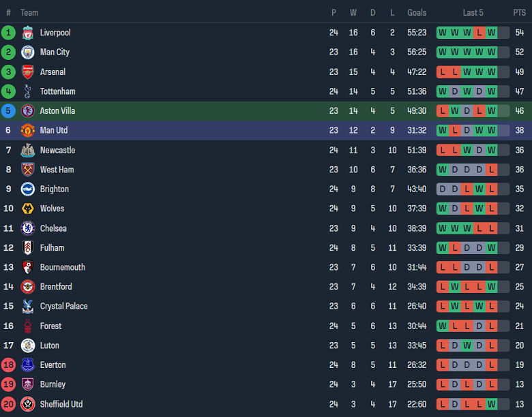Open the West Ham team page
The width and height of the screenshot is (532, 417).
pyautogui.click(x=57, y=170)
